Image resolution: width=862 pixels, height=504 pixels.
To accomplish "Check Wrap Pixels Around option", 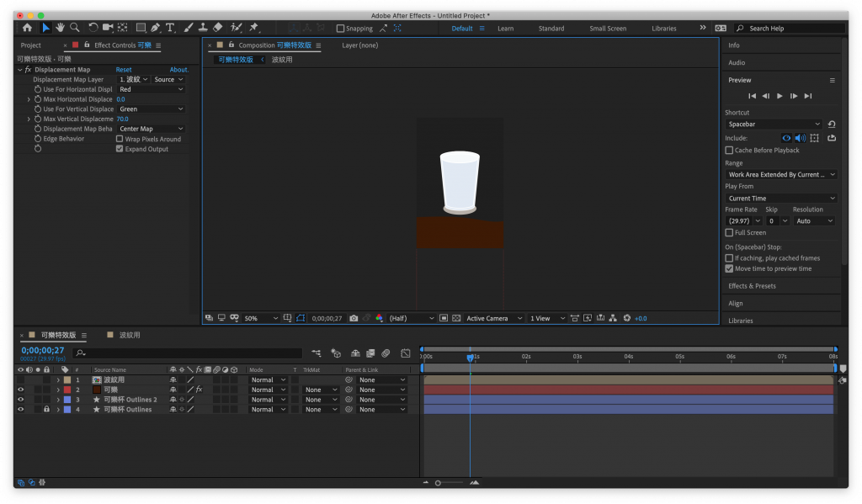I will coord(120,139).
